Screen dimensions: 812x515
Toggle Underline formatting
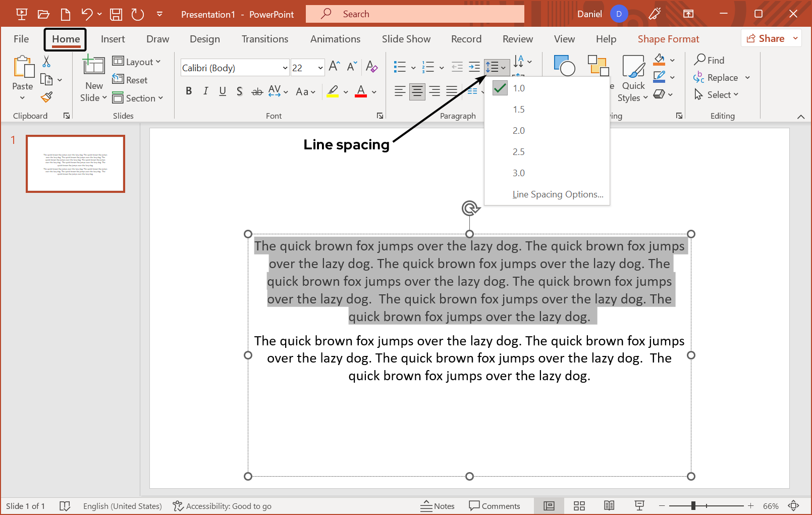[223, 91]
